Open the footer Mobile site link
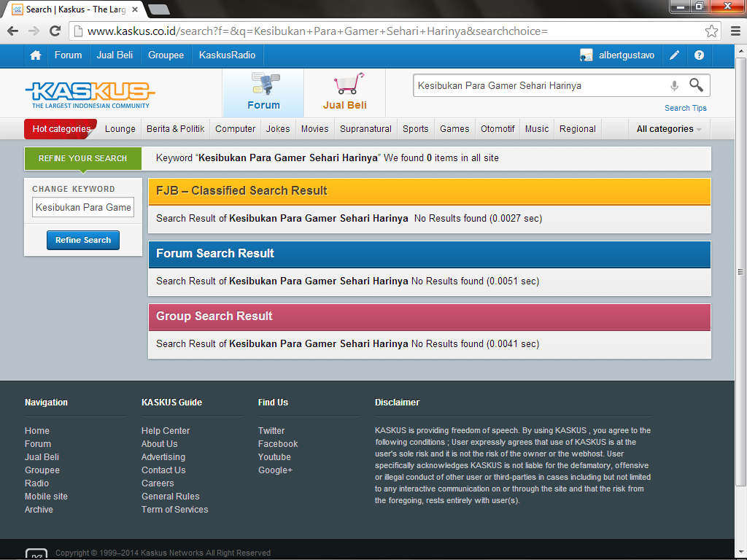 [46, 496]
